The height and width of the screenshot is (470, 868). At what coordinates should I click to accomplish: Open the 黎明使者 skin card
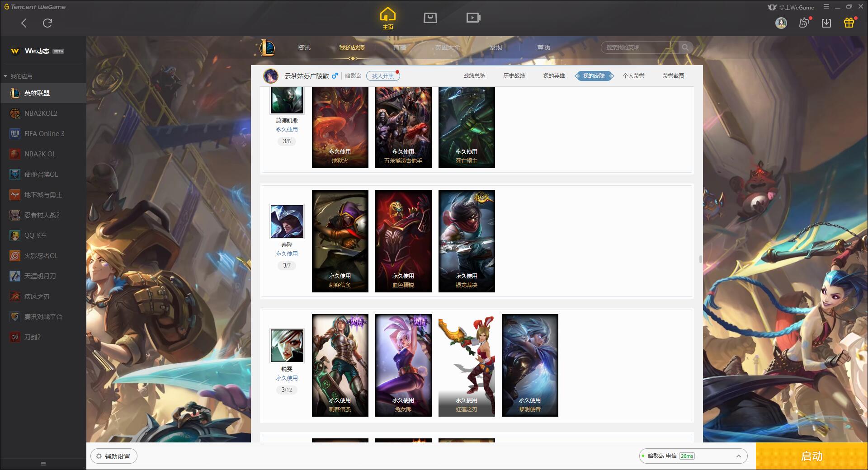(530, 365)
